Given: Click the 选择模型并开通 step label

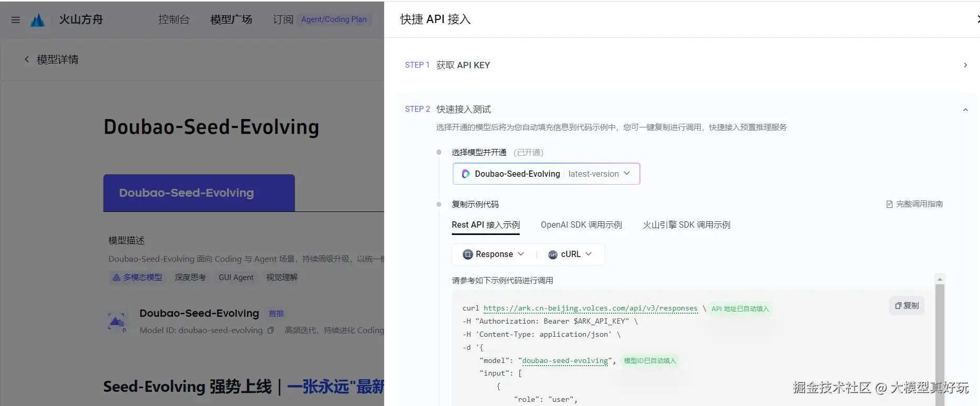Looking at the screenshot, I should [x=479, y=153].
